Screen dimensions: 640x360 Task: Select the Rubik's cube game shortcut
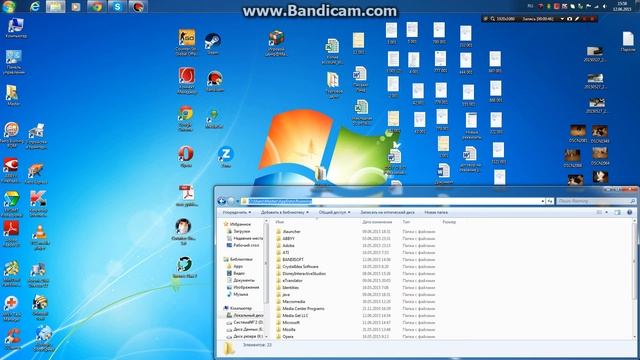[276, 43]
